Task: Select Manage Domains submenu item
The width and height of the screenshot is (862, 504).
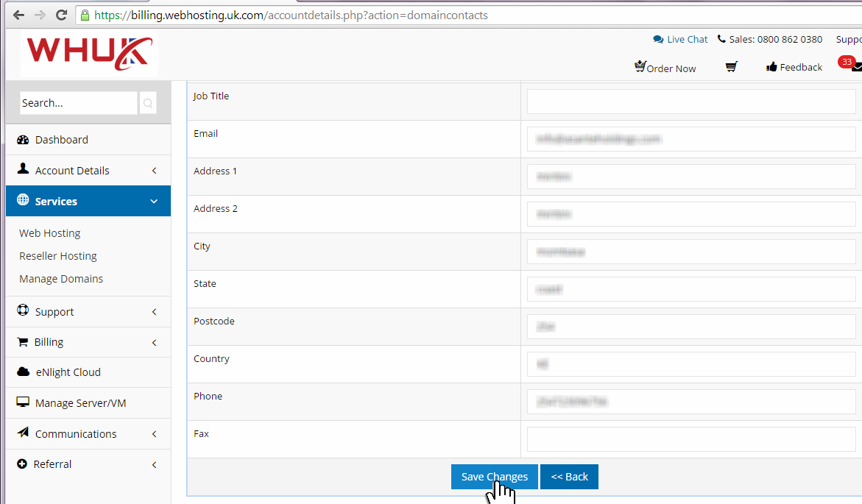Action: (61, 279)
